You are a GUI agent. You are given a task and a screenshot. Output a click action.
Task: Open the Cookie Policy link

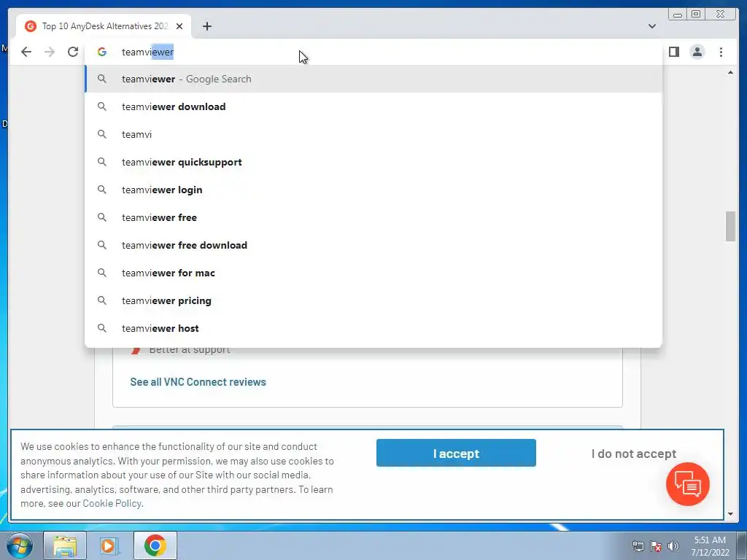click(x=112, y=503)
